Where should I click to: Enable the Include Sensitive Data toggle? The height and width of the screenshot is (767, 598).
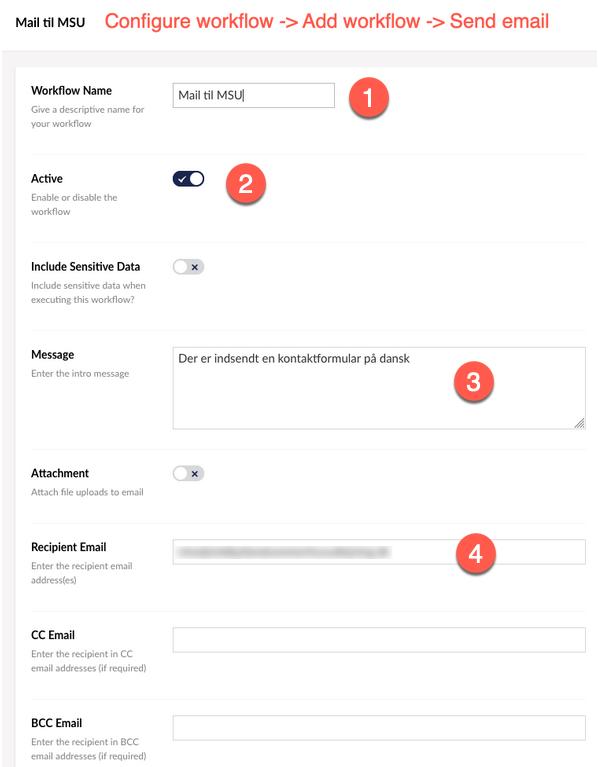point(188,267)
